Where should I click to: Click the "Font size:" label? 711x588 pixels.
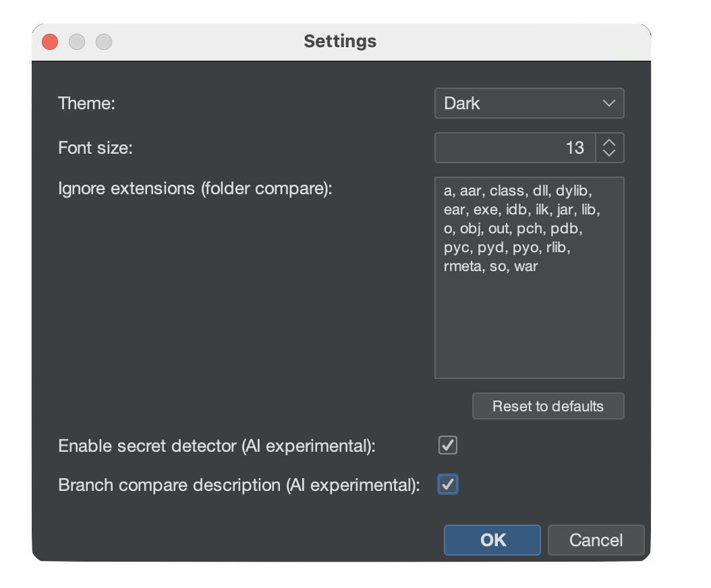point(95,148)
